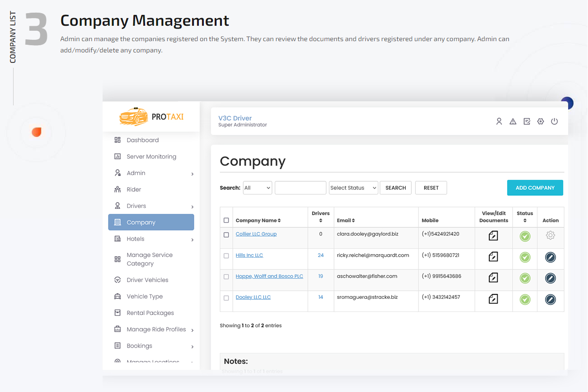Click mobile number (+1) 9915643686

(x=442, y=276)
